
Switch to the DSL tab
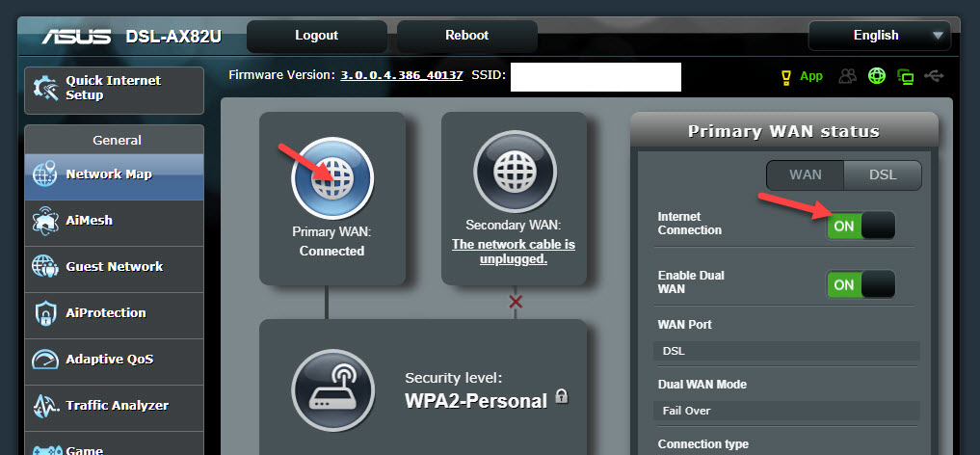(883, 175)
